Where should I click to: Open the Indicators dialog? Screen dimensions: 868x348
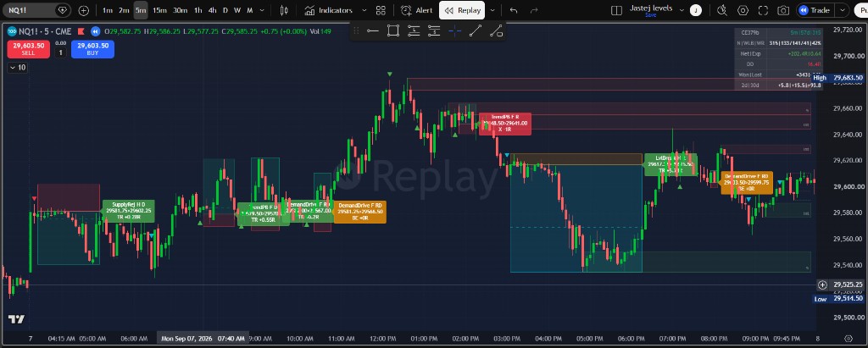click(x=328, y=10)
